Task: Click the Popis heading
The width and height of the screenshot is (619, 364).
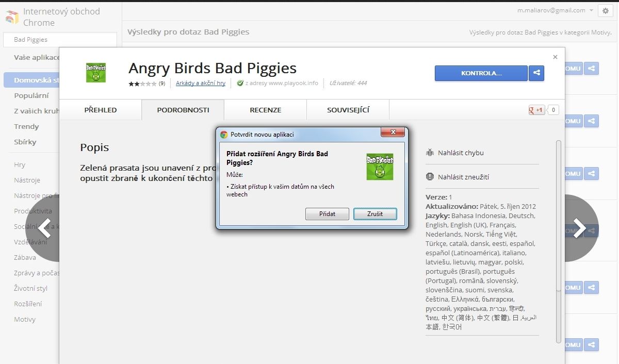Action: (94, 147)
